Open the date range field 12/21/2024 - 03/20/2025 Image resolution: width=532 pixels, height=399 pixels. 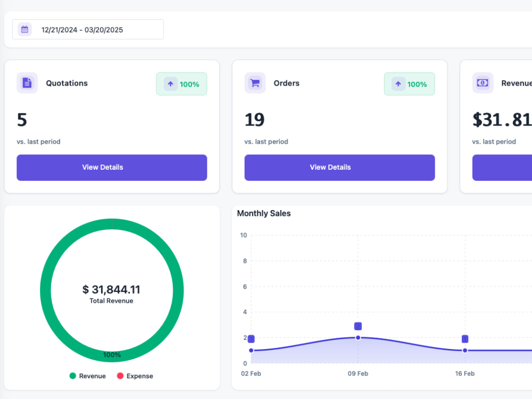[x=88, y=29]
